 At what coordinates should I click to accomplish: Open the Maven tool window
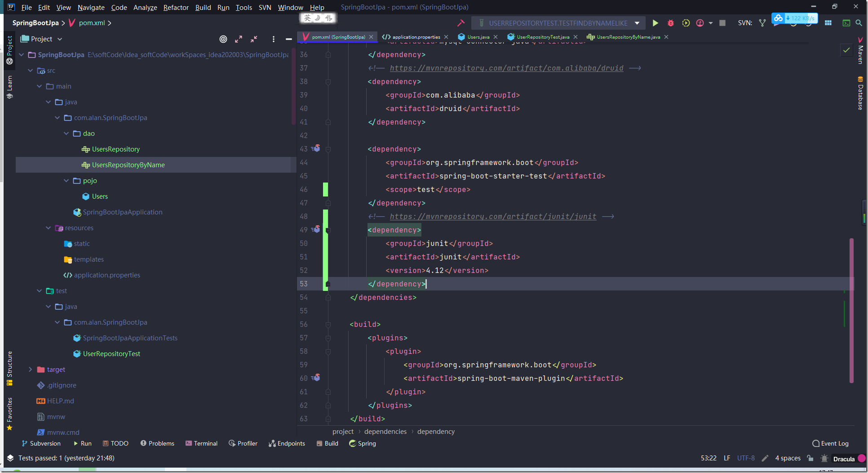(x=860, y=50)
